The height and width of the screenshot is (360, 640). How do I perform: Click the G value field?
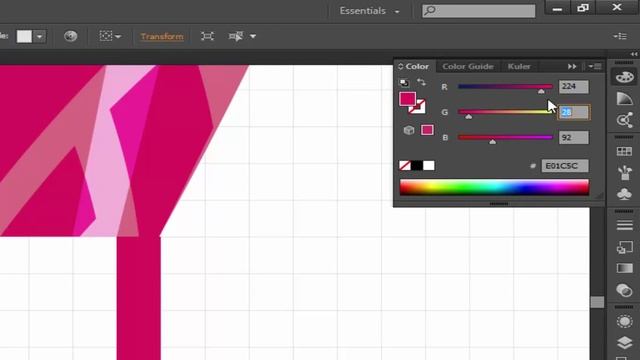pos(573,112)
